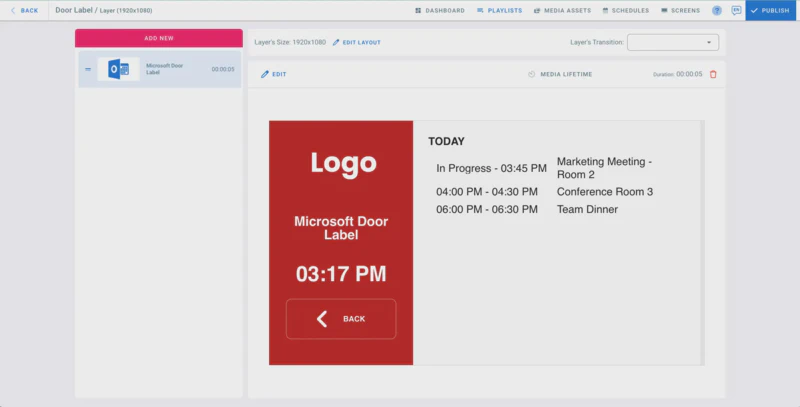800x407 pixels.
Task: Open the Schedules page
Action: coord(625,10)
